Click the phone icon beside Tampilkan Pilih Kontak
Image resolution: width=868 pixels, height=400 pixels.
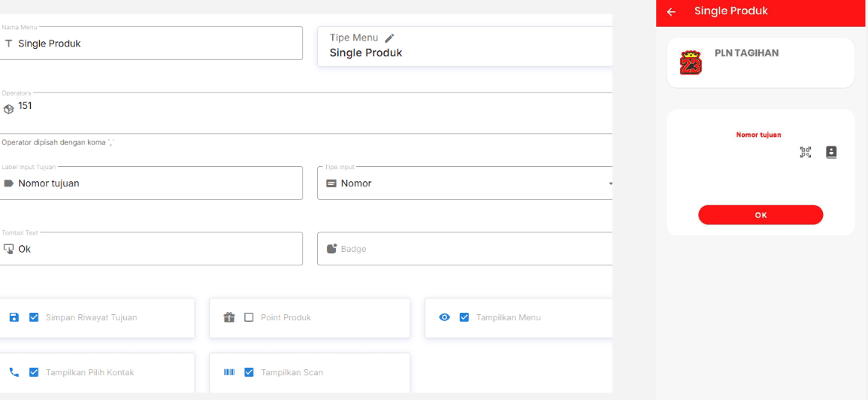click(14, 372)
